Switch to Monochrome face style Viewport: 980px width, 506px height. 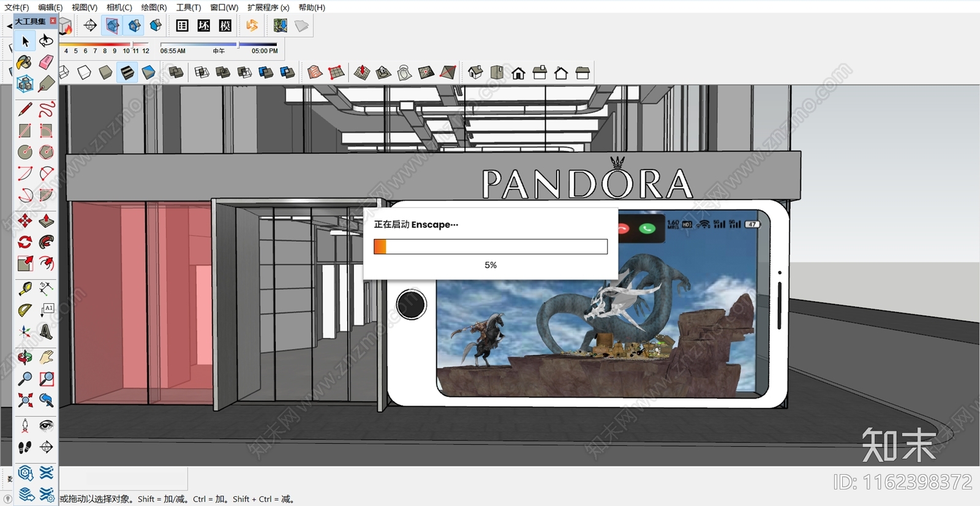tap(148, 73)
